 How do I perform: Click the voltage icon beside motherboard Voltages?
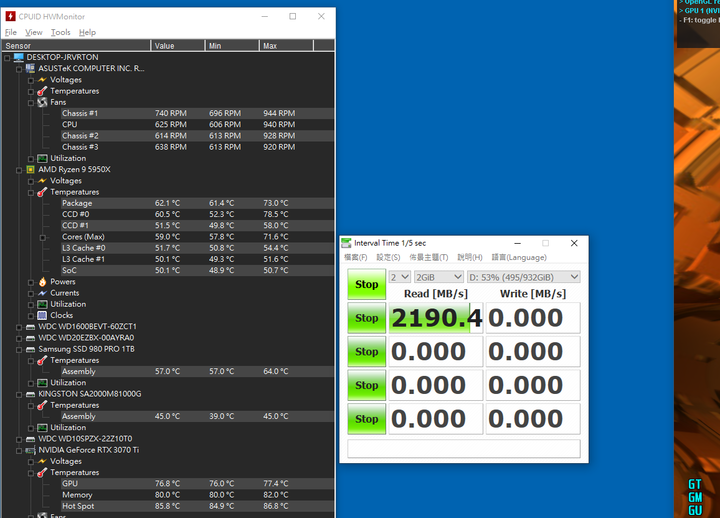click(42, 80)
